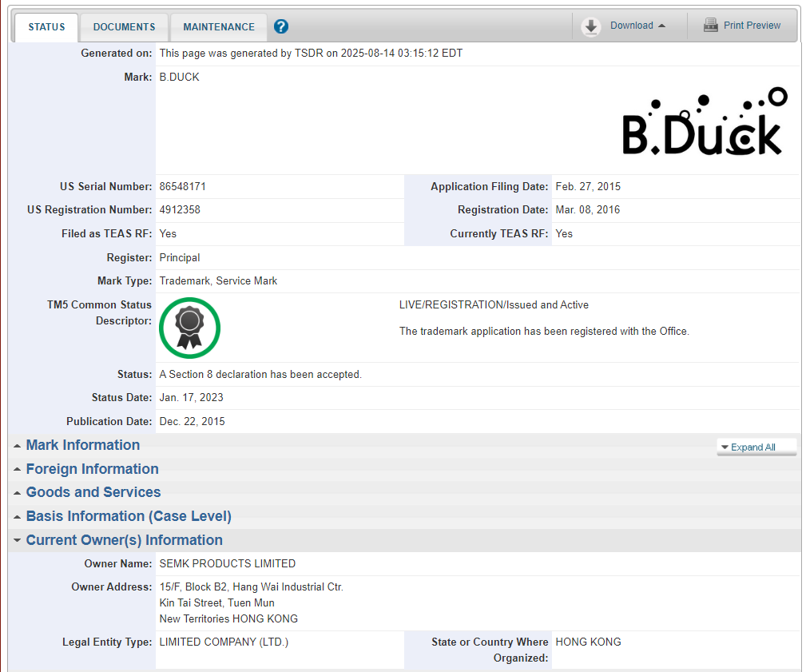Click the arrow beside Goods and Services
806x672 pixels.
[x=17, y=493]
